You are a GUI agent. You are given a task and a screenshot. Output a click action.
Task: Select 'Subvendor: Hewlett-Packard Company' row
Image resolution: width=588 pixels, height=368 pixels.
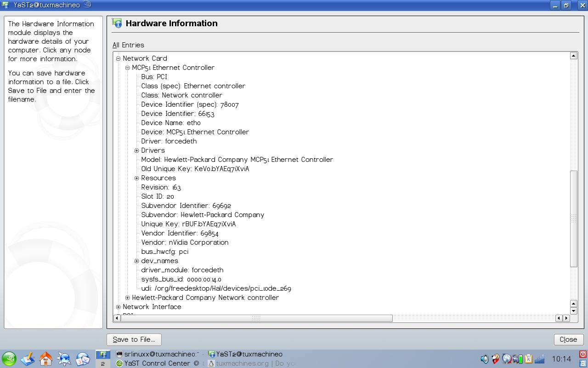(203, 215)
